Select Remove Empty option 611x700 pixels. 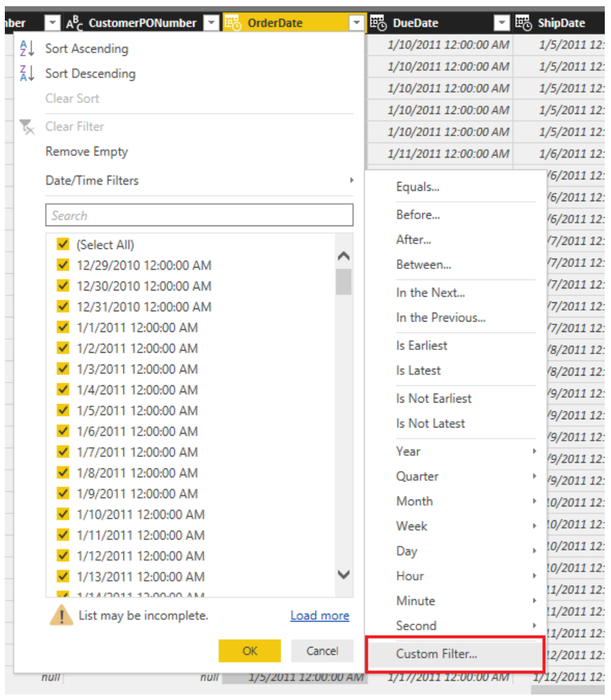click(86, 151)
